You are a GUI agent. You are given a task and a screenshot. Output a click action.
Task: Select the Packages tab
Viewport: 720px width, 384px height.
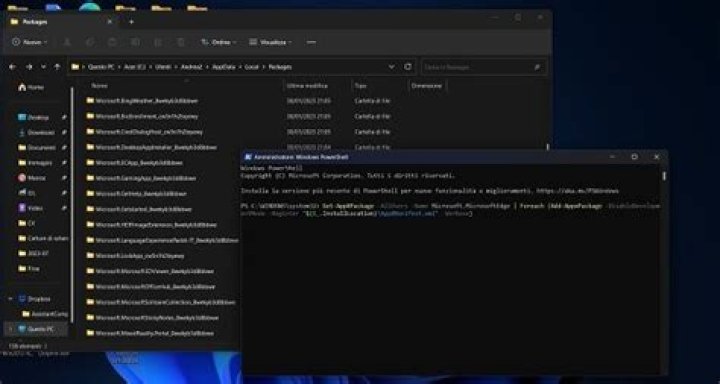[x=62, y=22]
